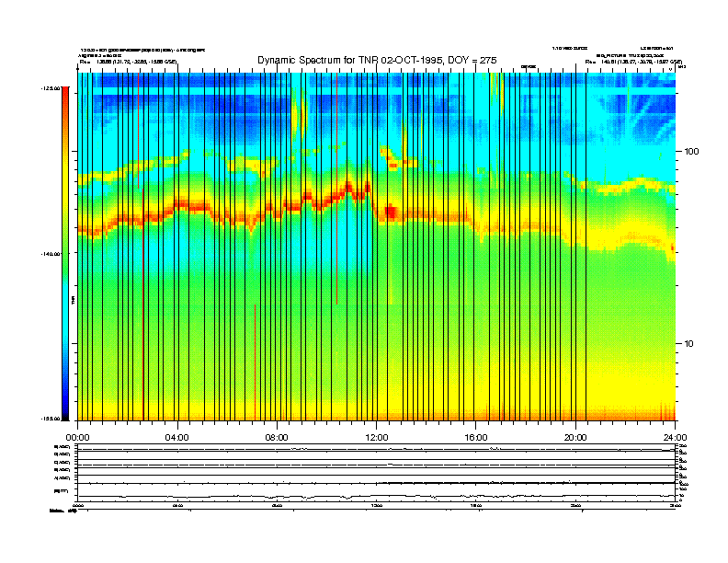This screenshot has width=728, height=563.
Task: Click the long red vertical line near 10:30
Action: [337, 189]
